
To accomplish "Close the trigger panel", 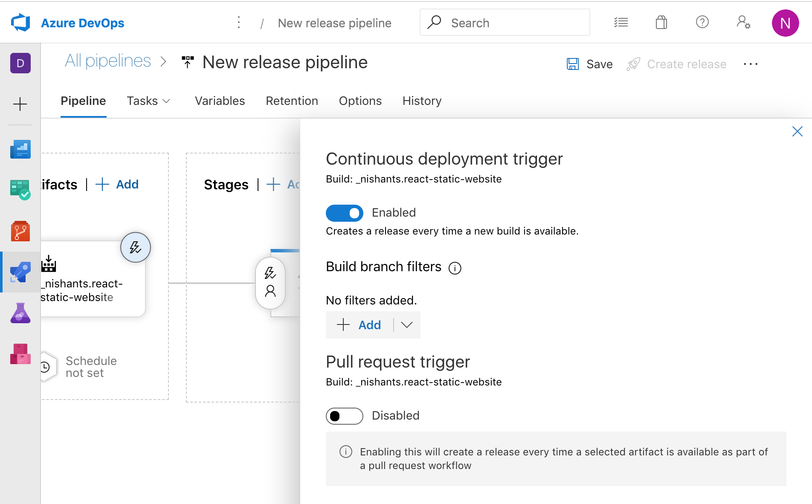I will pos(797,131).
